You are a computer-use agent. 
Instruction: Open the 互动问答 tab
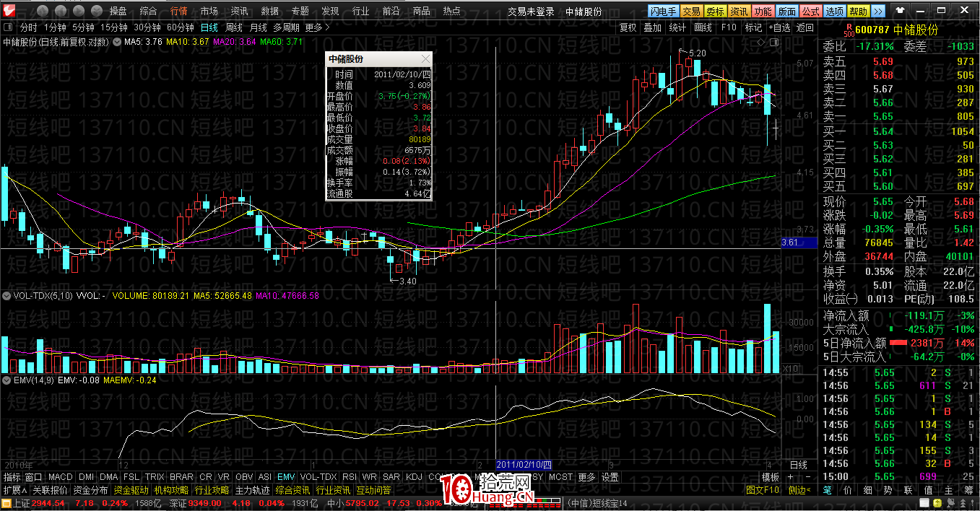pyautogui.click(x=373, y=490)
